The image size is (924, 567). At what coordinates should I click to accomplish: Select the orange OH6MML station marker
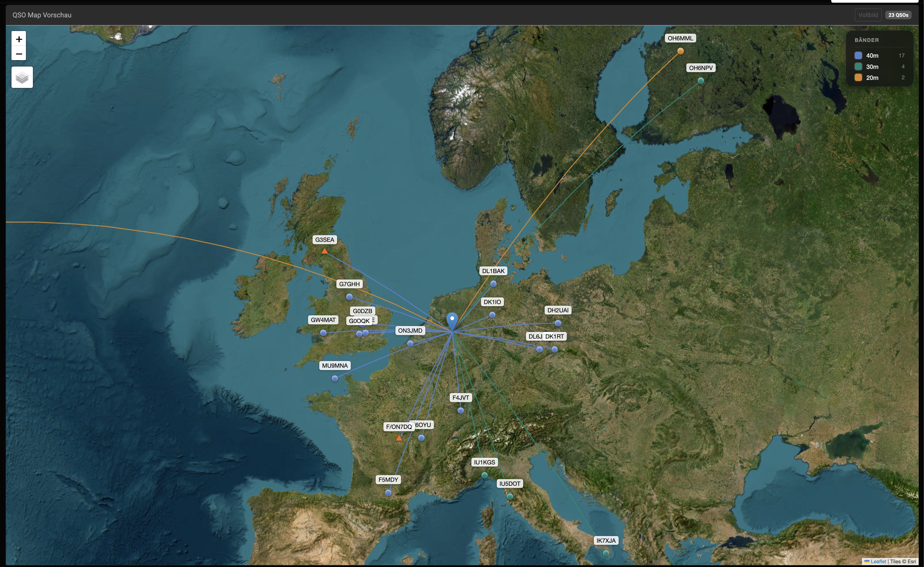click(x=680, y=51)
